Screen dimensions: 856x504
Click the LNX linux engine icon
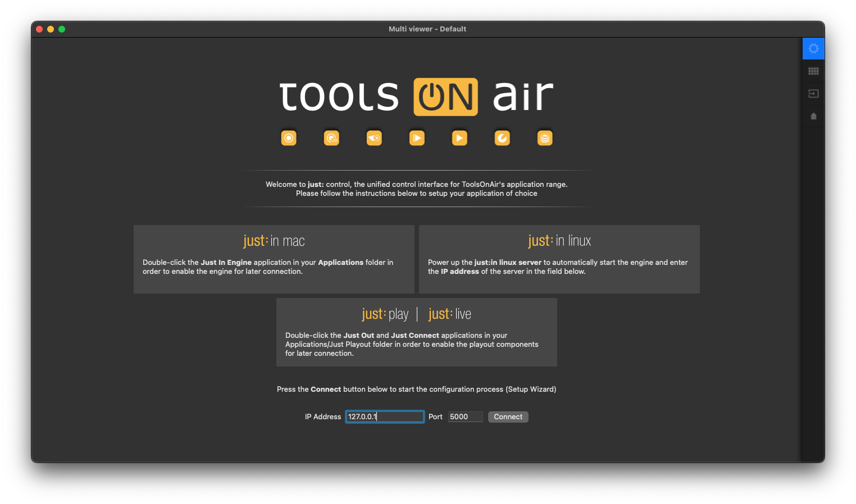click(x=331, y=138)
